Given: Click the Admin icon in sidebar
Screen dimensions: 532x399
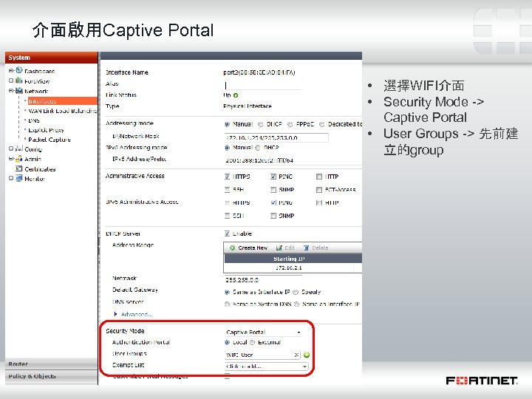Looking at the screenshot, I should [19, 158].
